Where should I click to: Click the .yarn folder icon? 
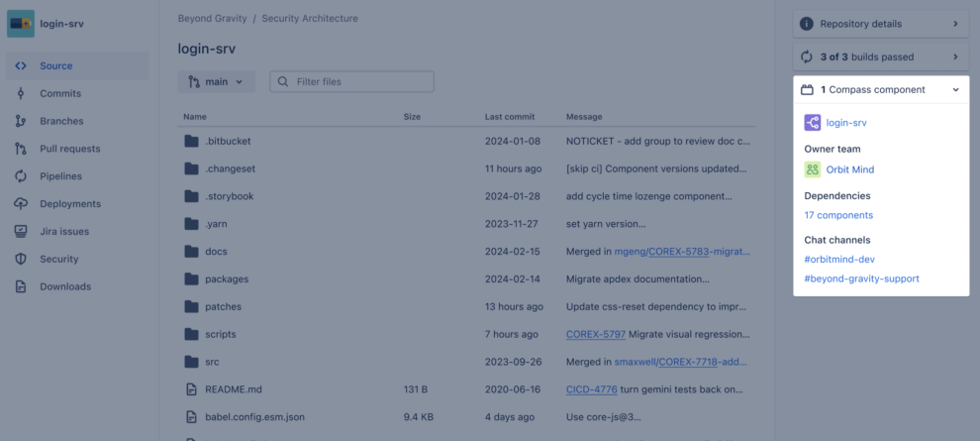coord(191,223)
